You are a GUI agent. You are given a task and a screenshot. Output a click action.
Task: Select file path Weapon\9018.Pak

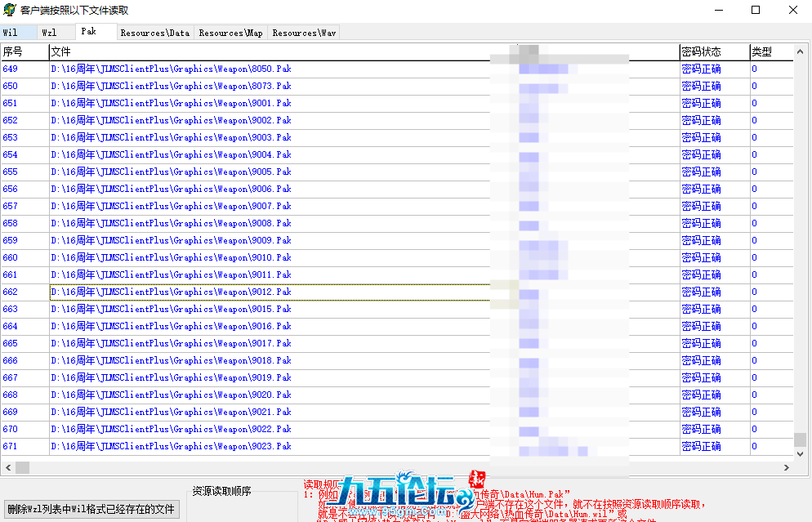click(171, 360)
